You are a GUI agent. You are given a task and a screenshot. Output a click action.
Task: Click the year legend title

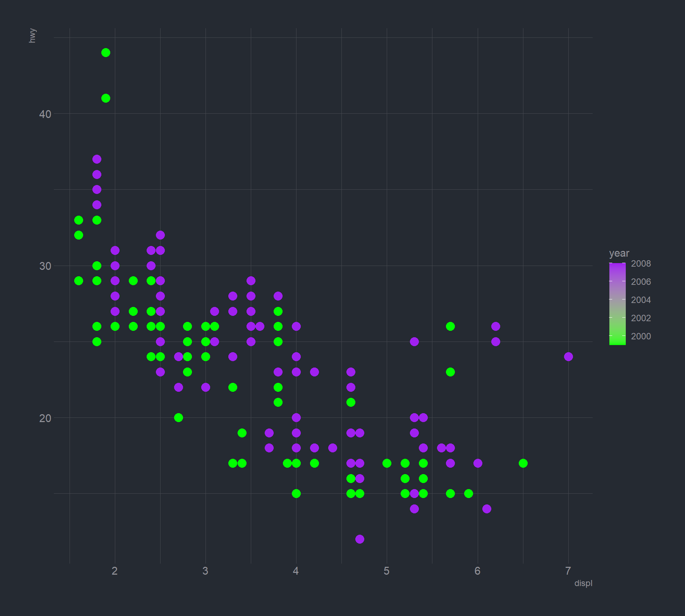coord(619,253)
